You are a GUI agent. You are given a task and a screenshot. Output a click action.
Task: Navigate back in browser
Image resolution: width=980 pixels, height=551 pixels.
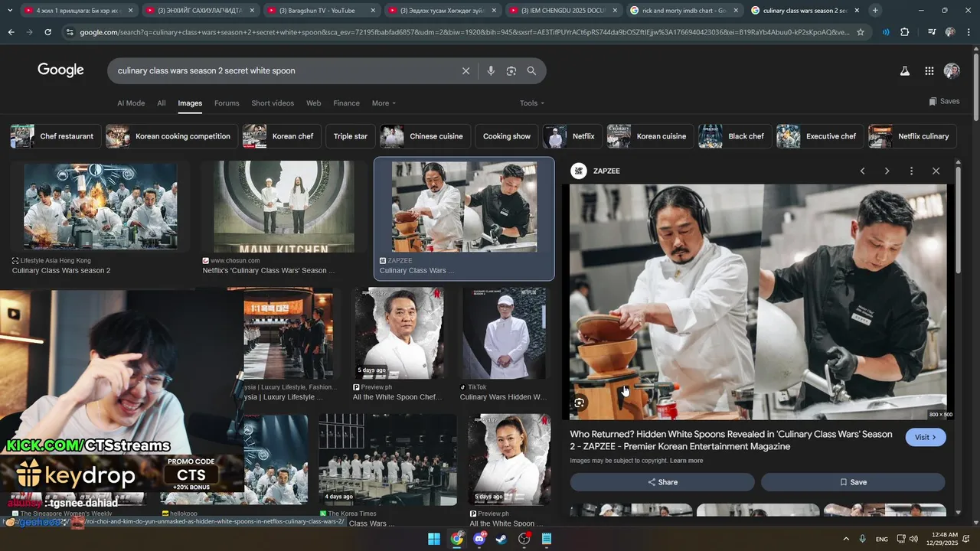coord(11,32)
